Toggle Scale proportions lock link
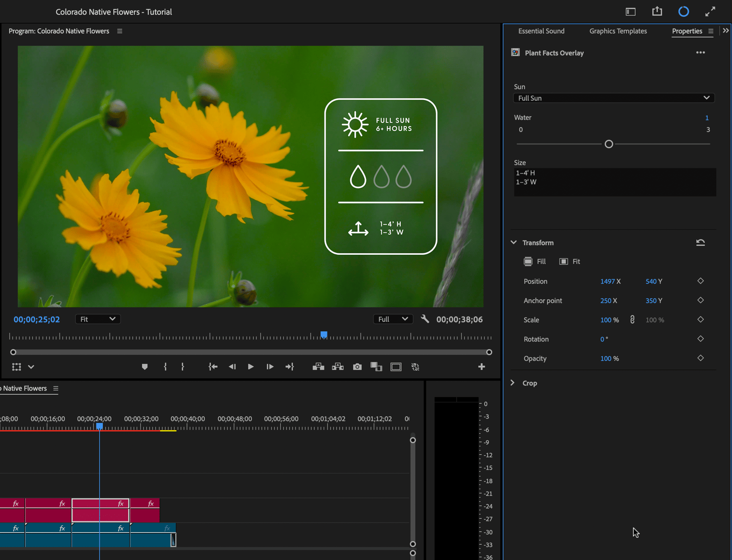 [632, 320]
